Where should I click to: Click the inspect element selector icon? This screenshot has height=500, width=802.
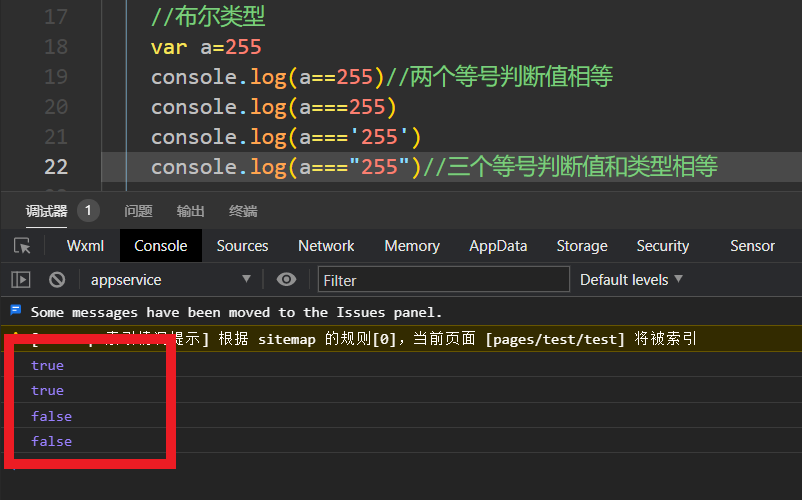click(22, 246)
